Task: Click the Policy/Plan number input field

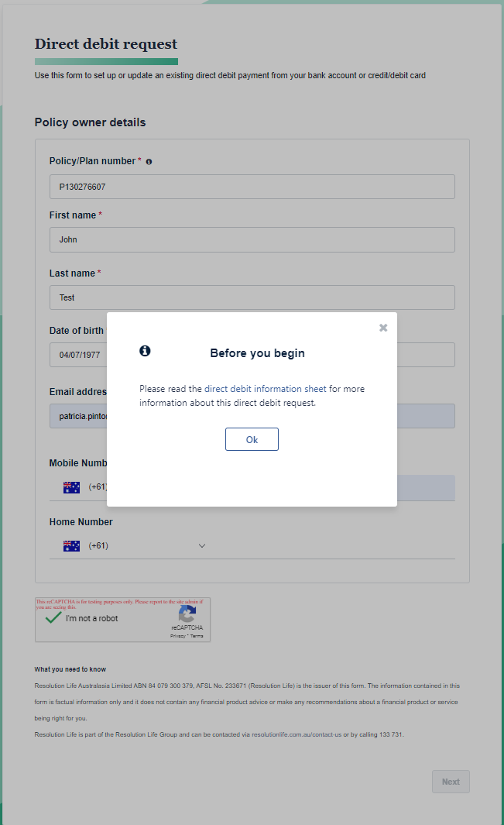Action: point(252,187)
